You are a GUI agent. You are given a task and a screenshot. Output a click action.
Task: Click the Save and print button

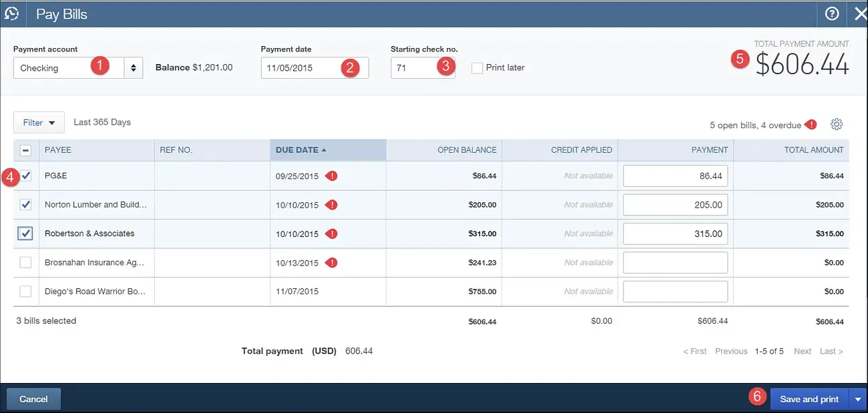pyautogui.click(x=809, y=398)
